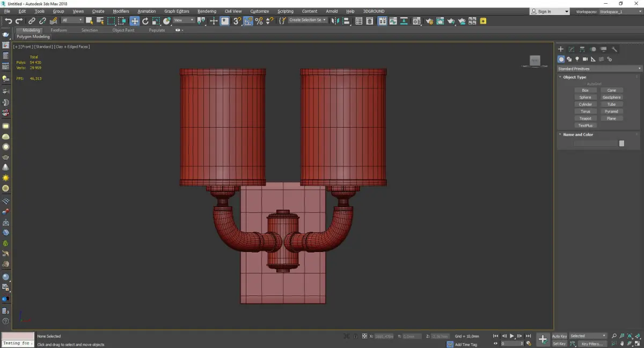Activate Bind to Space Warp tool
644x348 pixels.
[x=54, y=21]
